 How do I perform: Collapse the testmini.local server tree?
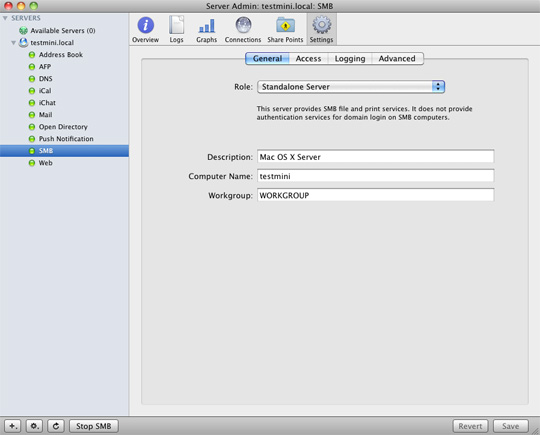coord(13,43)
